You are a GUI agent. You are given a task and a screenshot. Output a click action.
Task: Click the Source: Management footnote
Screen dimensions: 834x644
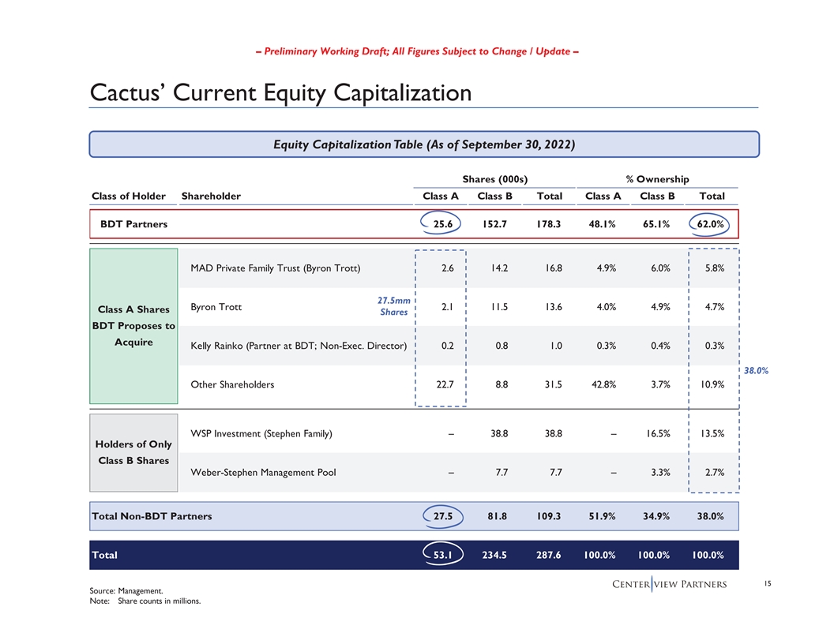[130, 590]
